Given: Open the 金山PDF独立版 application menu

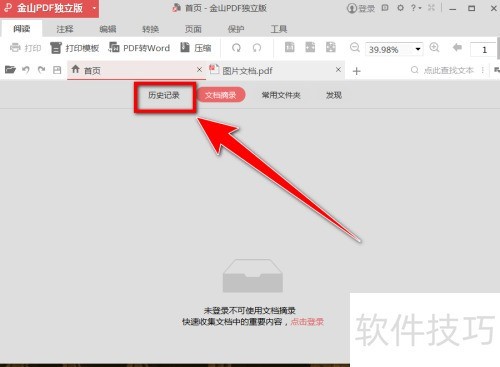Looking at the screenshot, I should pyautogui.click(x=49, y=8).
